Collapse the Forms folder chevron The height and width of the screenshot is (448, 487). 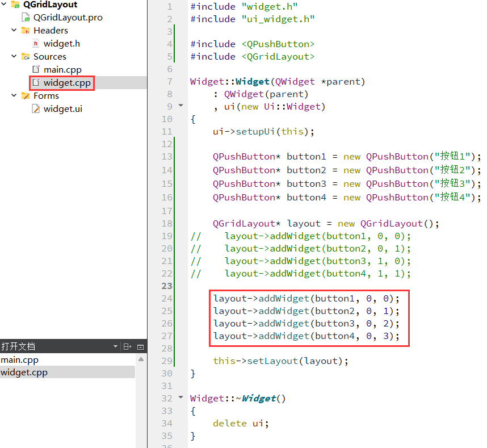pos(14,95)
